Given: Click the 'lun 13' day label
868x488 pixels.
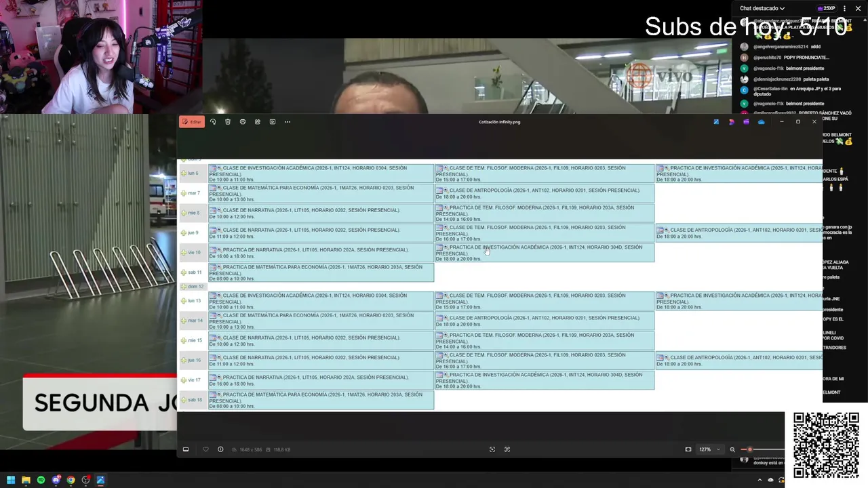Looking at the screenshot, I should 194,301.
